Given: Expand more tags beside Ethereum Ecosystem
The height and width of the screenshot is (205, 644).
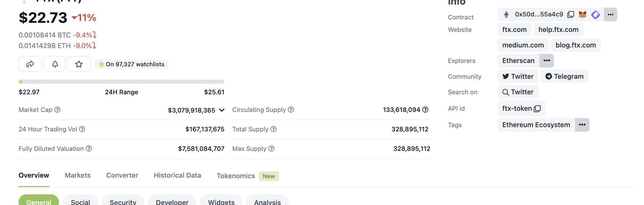Looking at the screenshot, I should tap(582, 125).
